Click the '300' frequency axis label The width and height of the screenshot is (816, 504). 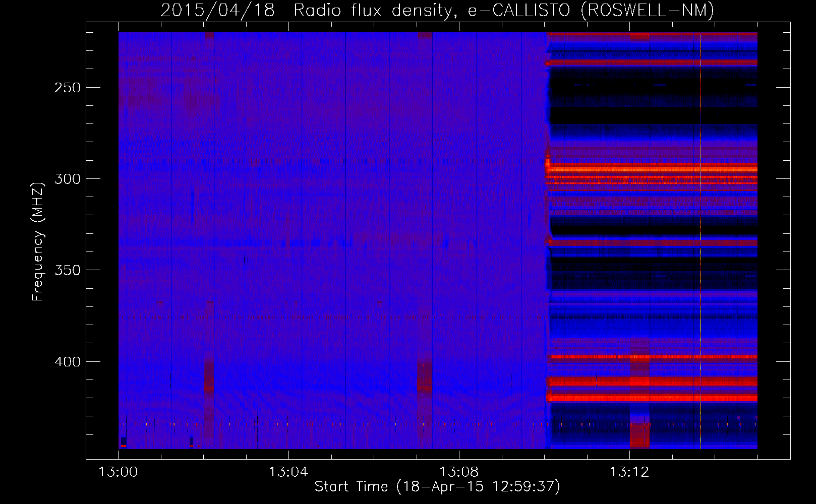[x=68, y=179]
